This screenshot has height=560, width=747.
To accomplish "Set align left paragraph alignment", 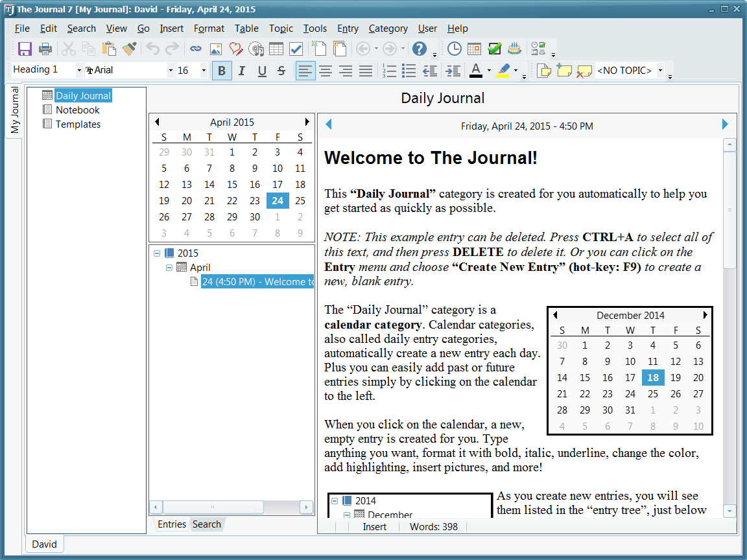I will [x=305, y=71].
